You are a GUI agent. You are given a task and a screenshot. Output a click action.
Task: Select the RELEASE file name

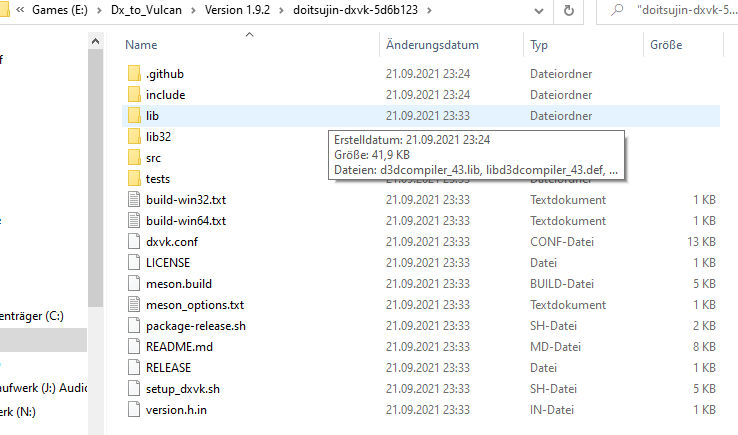pos(168,368)
